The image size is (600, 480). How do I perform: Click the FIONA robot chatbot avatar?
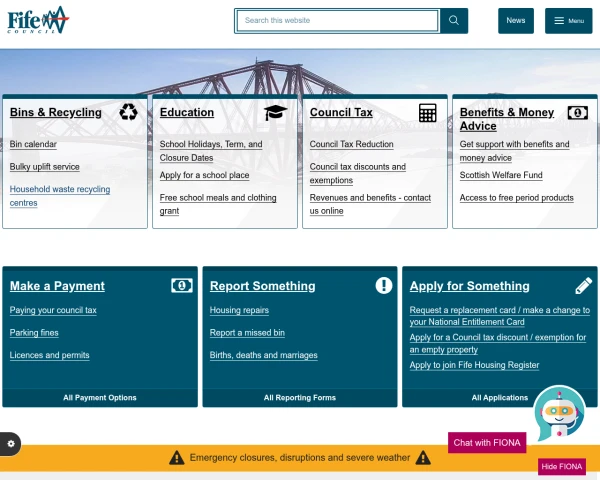[x=559, y=413]
